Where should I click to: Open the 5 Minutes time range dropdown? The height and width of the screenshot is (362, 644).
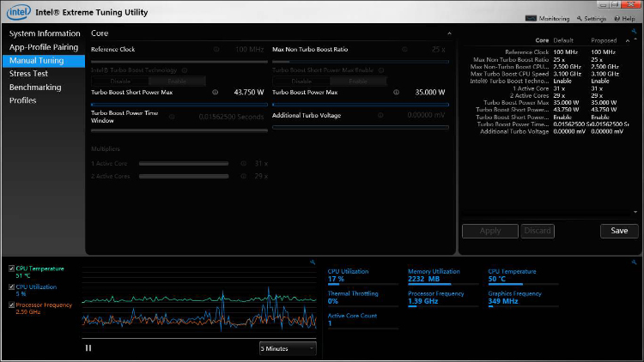point(288,348)
